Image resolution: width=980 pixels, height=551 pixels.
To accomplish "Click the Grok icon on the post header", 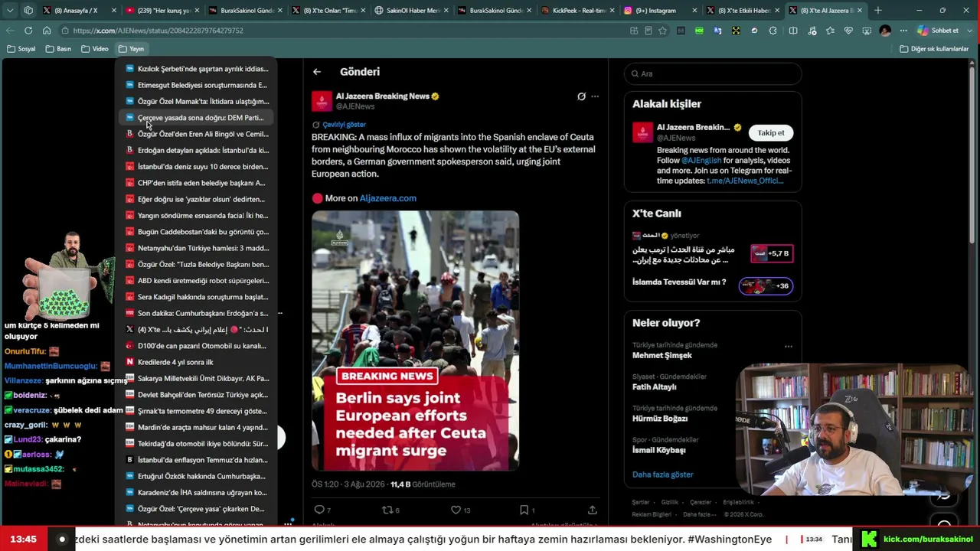I will pyautogui.click(x=581, y=96).
